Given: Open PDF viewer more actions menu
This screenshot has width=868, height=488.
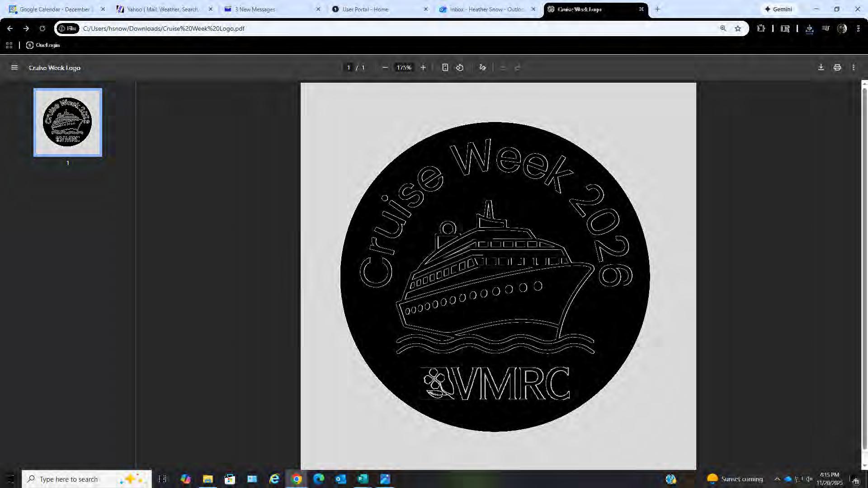Looking at the screenshot, I should [x=854, y=68].
